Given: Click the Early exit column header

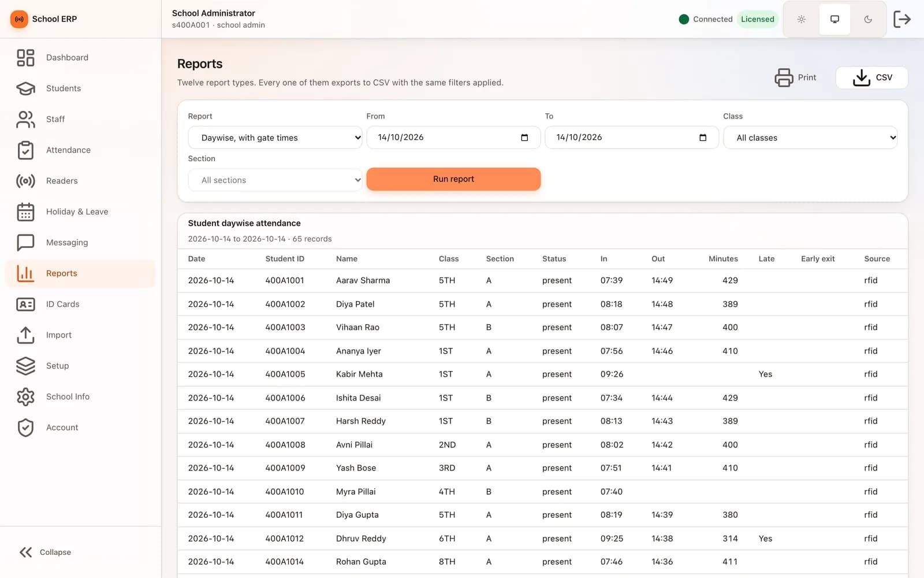Looking at the screenshot, I should [x=818, y=259].
